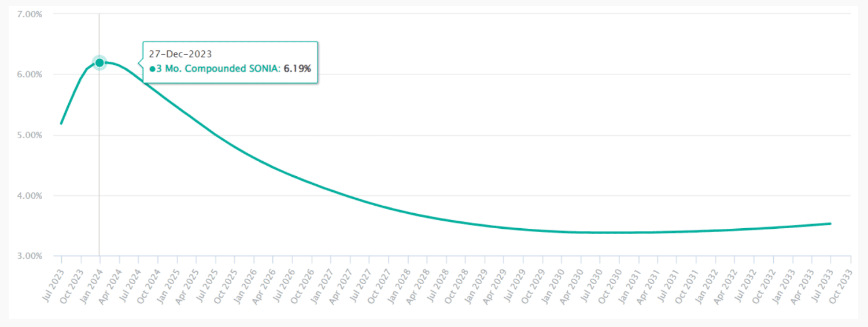Screen dimensions: 868x327
Task: Click the right end of the SONIA curve
Action: coord(830,224)
